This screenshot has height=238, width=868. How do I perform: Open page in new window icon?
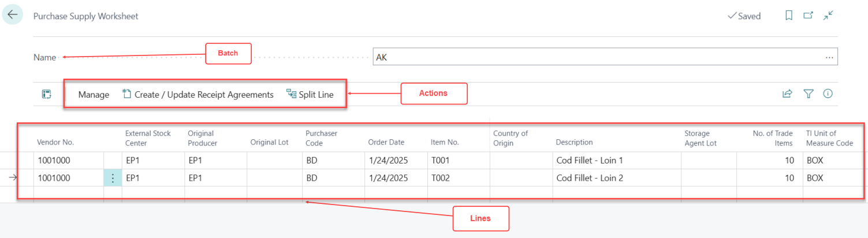click(x=809, y=16)
